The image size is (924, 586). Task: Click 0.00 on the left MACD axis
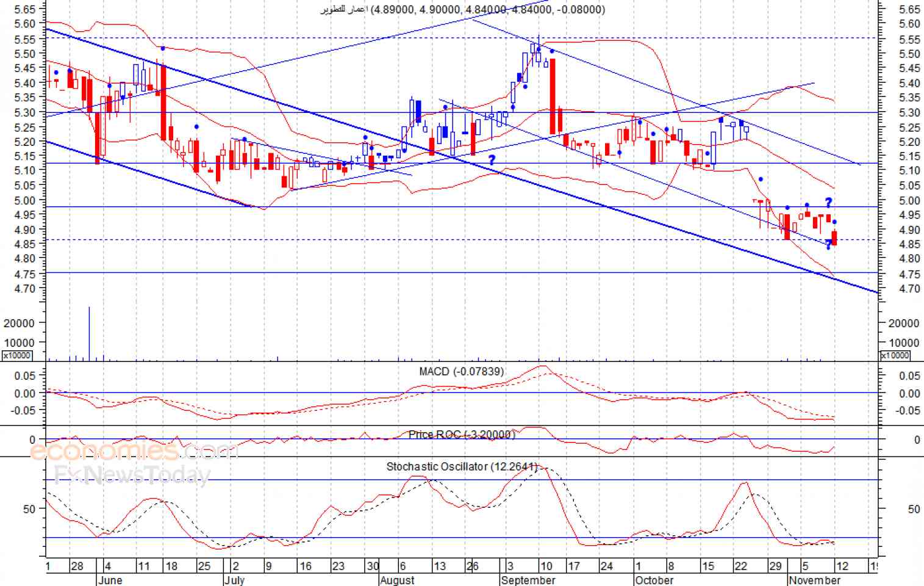25,393
